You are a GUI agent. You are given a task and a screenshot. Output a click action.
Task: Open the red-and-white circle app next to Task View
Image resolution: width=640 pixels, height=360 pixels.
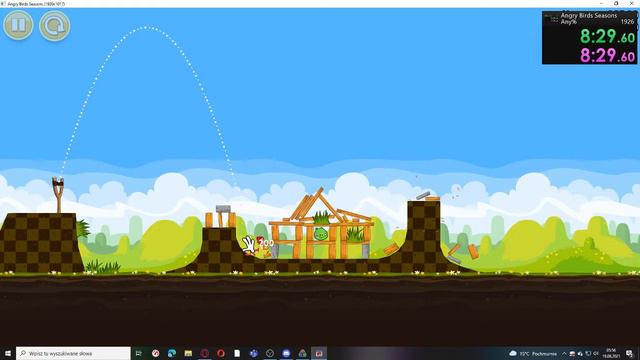click(x=156, y=353)
